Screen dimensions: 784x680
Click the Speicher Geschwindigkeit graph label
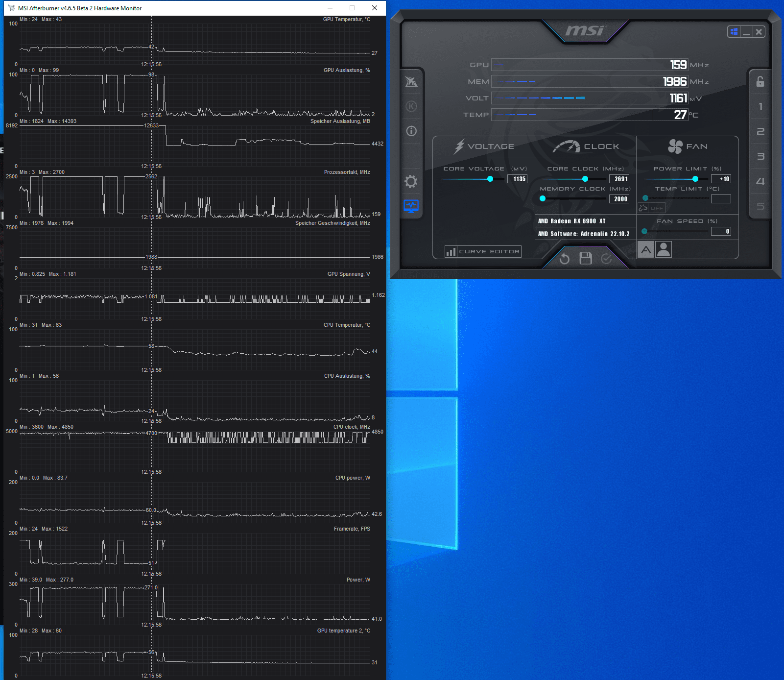coord(333,223)
